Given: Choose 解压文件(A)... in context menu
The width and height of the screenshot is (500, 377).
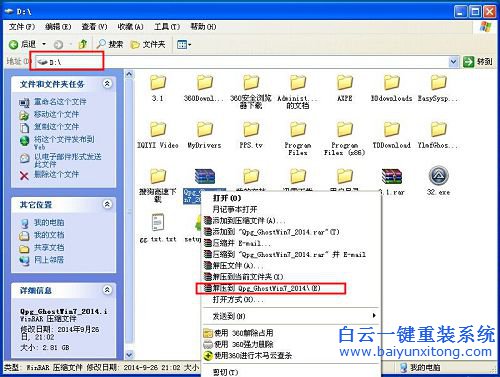Looking at the screenshot, I should coord(291,266).
